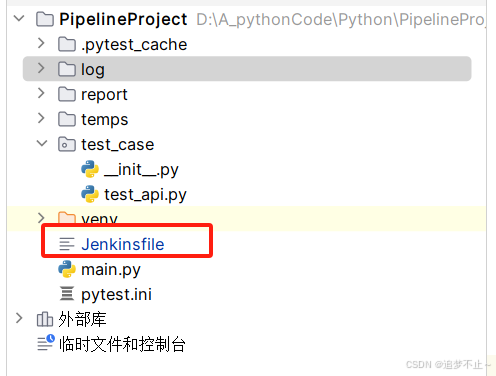Click the __init__.py Python file icon
Viewport: 496px width, 376px height.
tap(90, 169)
